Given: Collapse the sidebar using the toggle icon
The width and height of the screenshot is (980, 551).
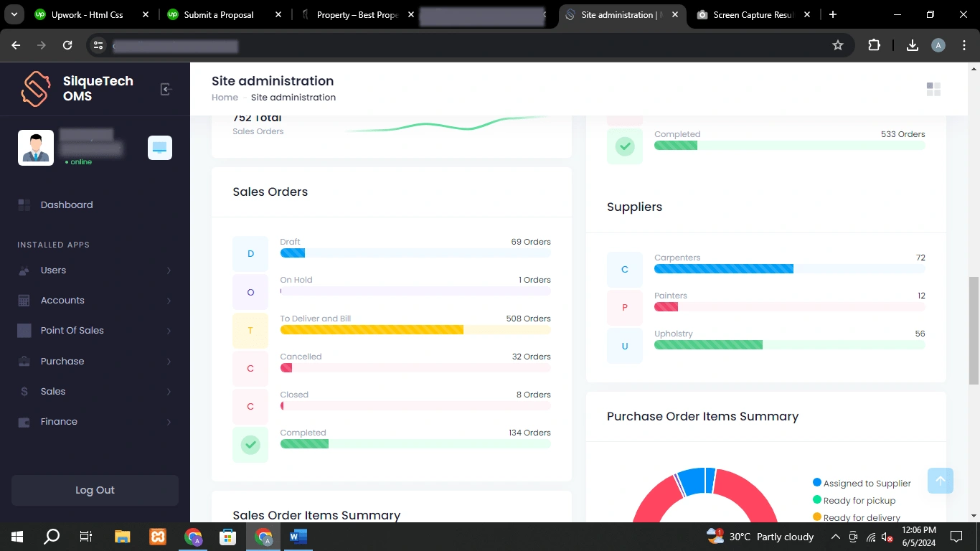Looking at the screenshot, I should point(166,89).
